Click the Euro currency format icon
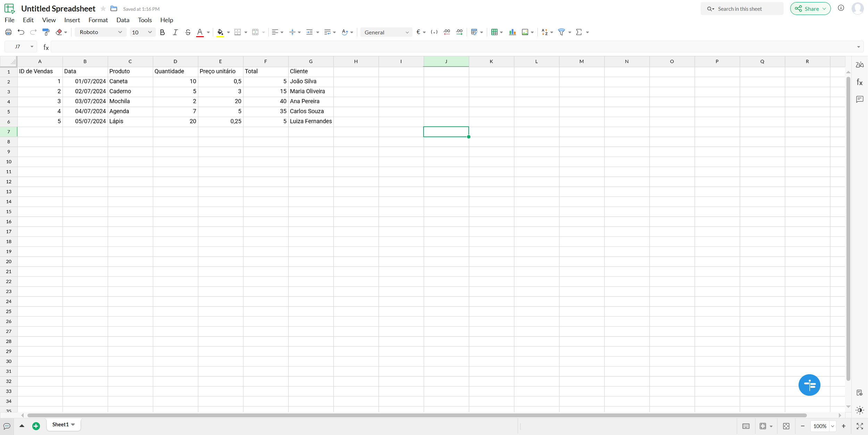Image resolution: width=868 pixels, height=435 pixels. [418, 32]
